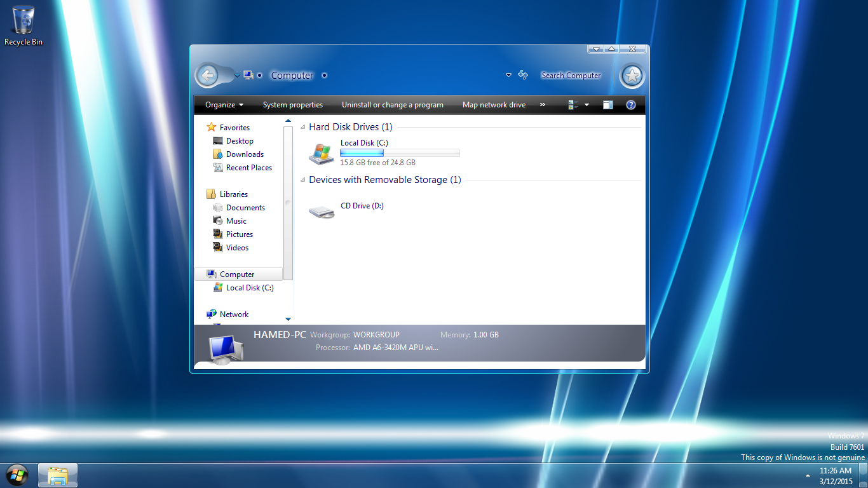Viewport: 868px width, 488px height.
Task: Open System properties from toolbar
Action: pos(292,105)
